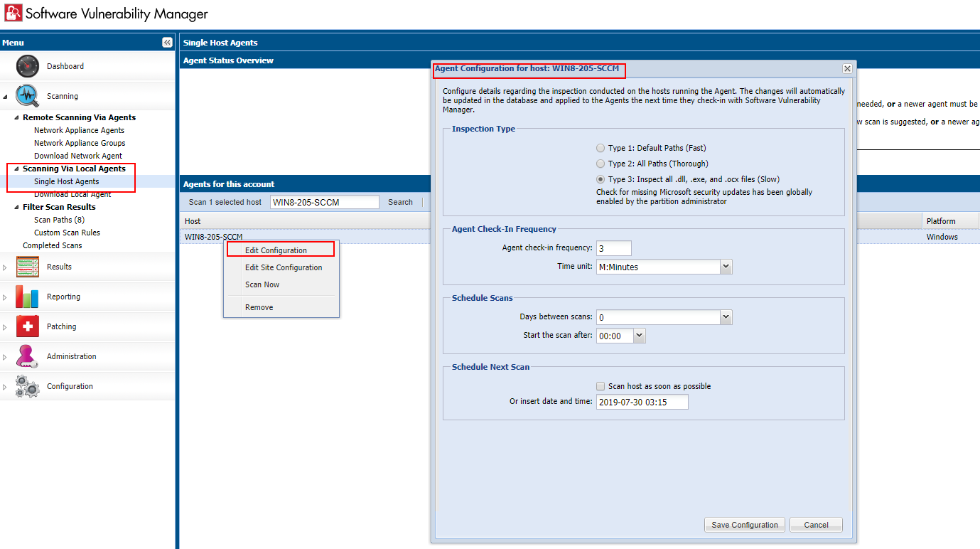This screenshot has height=549, width=980.
Task: Open the Days between scans dropdown
Action: (x=726, y=317)
